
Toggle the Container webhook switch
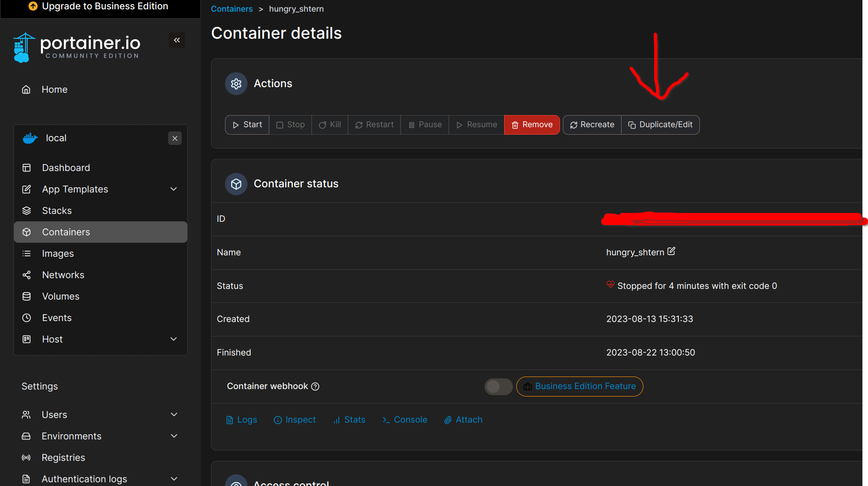(498, 386)
